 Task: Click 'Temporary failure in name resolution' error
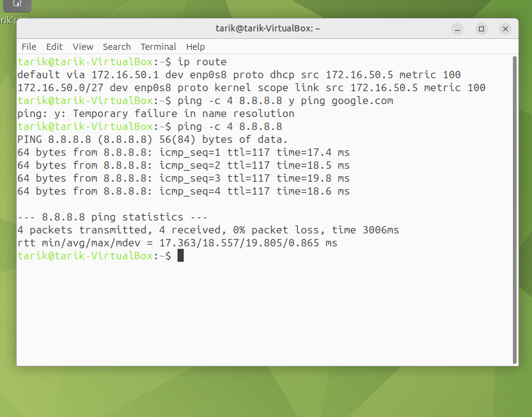coord(184,113)
